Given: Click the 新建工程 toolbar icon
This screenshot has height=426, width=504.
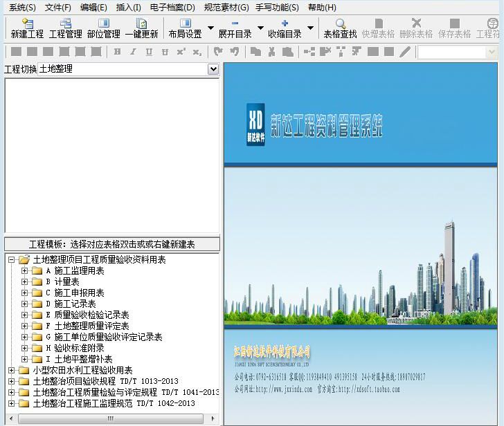Looking at the screenshot, I should pyautogui.click(x=27, y=28).
